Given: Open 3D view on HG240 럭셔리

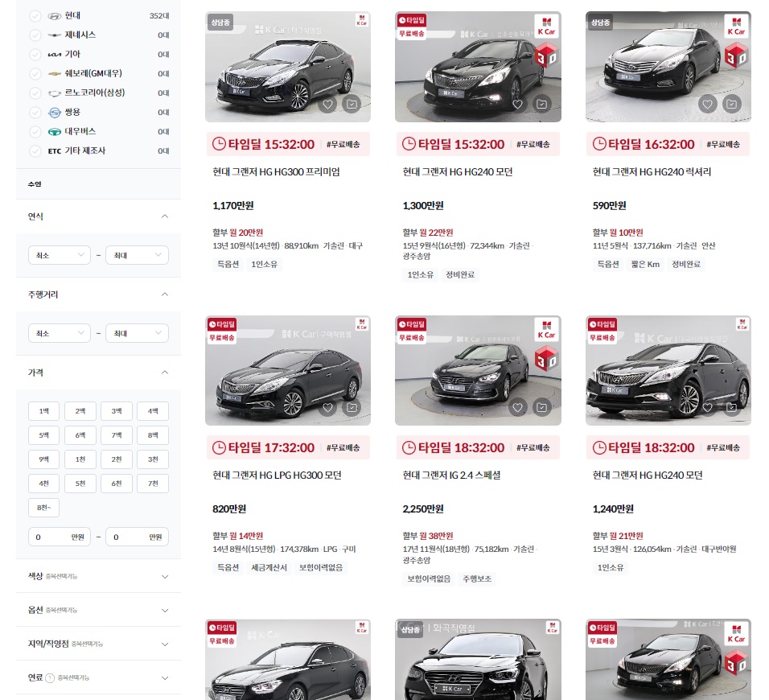Looking at the screenshot, I should click(736, 56).
